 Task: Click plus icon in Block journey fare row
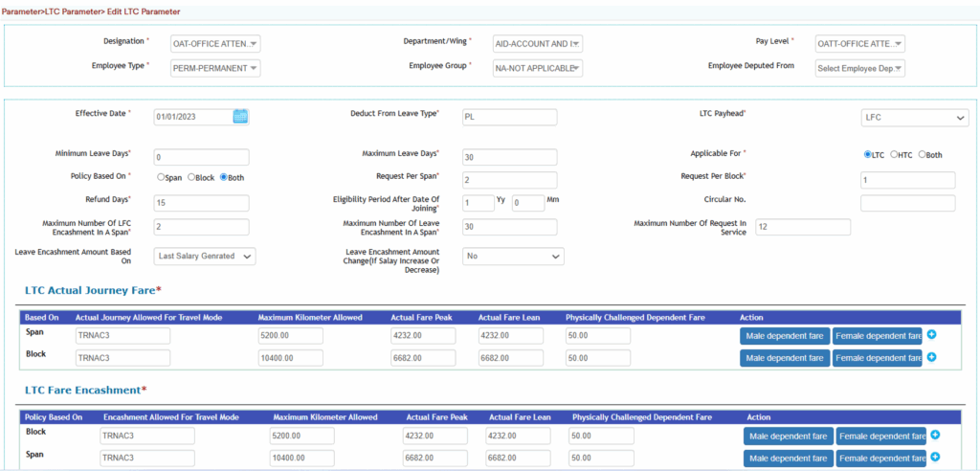pyautogui.click(x=931, y=357)
